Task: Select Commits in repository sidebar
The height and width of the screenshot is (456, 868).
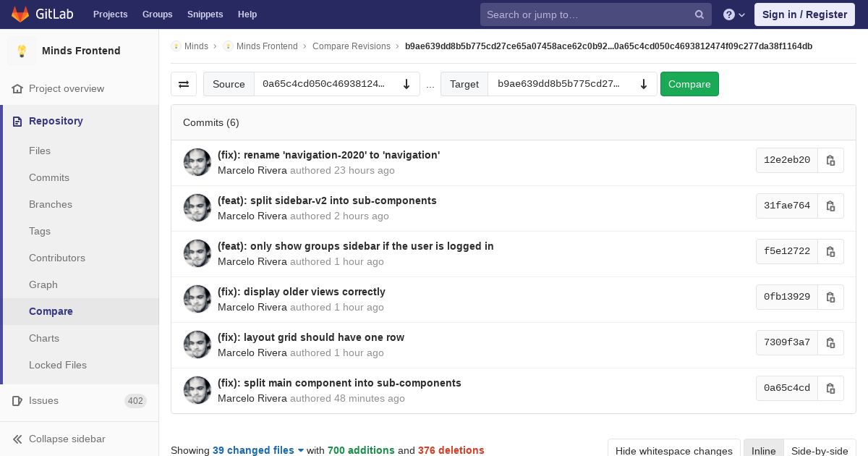Action: coord(49,177)
